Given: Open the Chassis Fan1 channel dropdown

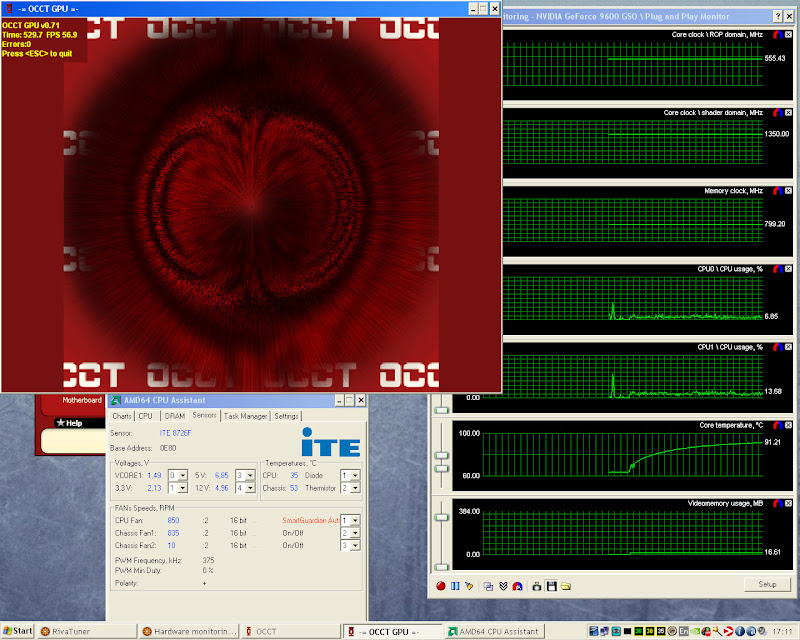Looking at the screenshot, I should [x=355, y=533].
